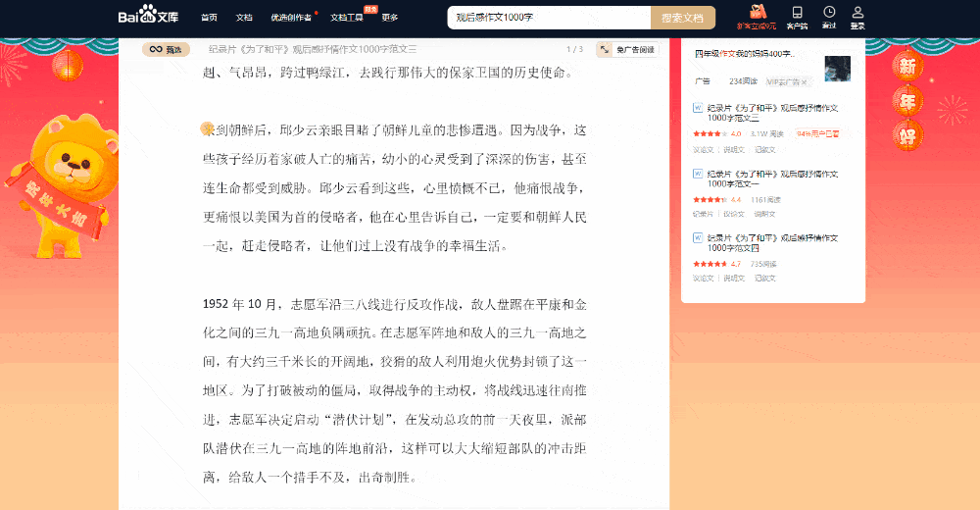Click the 735阅读 count of 范文四

tap(763, 264)
